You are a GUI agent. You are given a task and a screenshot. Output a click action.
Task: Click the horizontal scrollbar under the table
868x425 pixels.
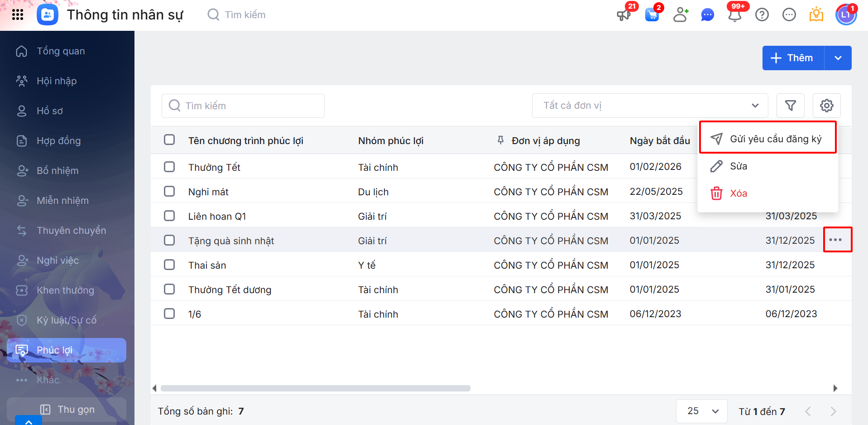tap(316, 388)
